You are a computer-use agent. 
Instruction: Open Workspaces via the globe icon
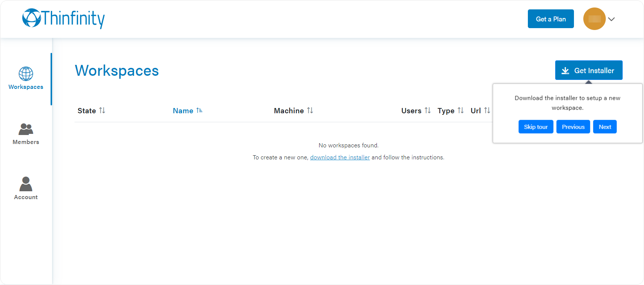point(26,74)
